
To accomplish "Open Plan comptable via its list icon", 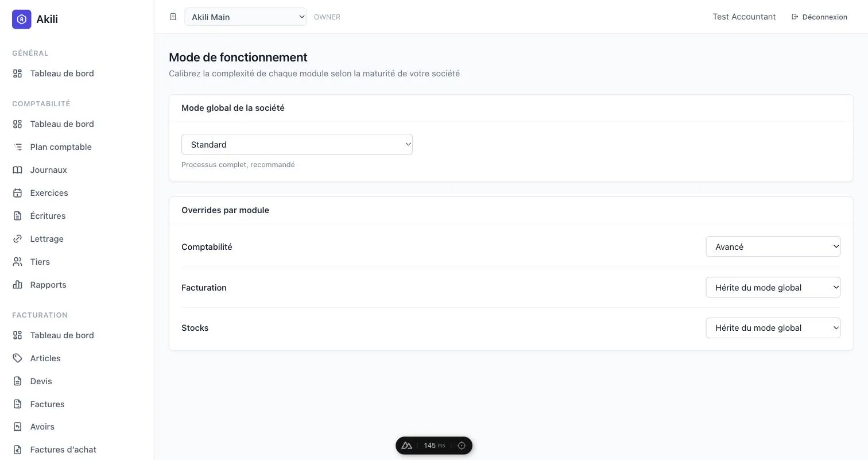I will (18, 147).
